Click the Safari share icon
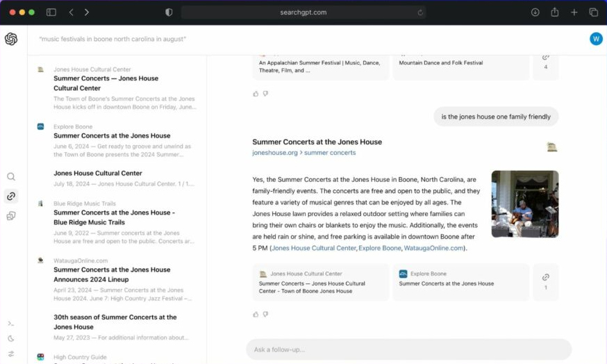Viewport: 607px width, 364px height. (x=554, y=13)
